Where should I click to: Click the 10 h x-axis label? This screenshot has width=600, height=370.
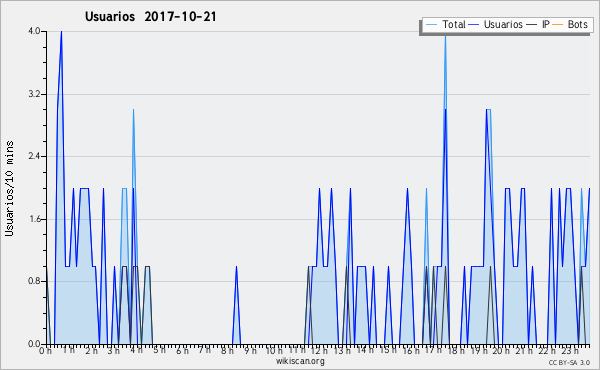tap(274, 351)
